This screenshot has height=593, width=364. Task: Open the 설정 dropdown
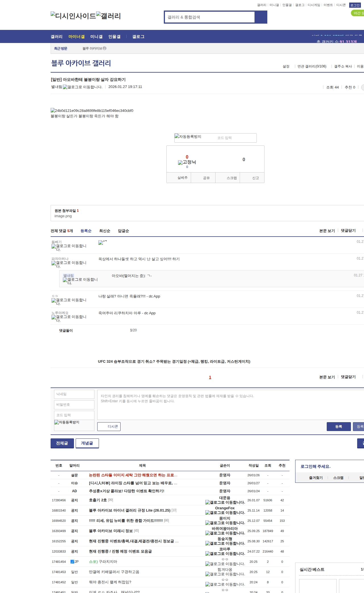pos(286,66)
